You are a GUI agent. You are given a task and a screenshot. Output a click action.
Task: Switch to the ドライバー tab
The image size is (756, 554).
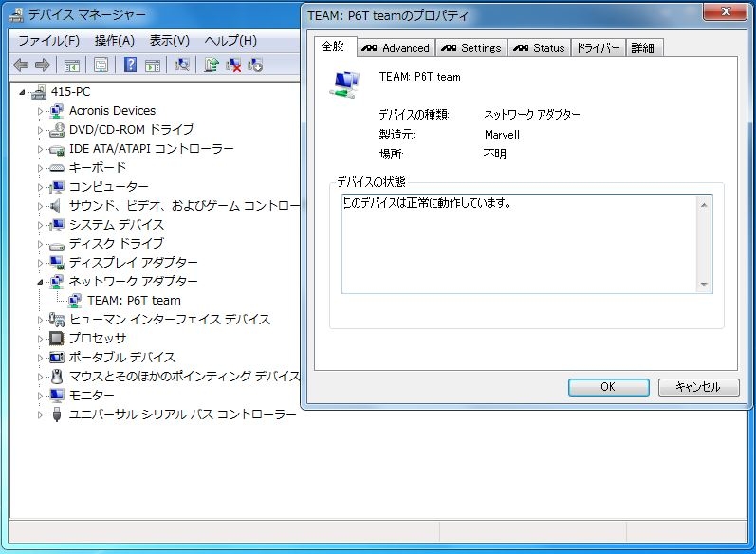(599, 48)
